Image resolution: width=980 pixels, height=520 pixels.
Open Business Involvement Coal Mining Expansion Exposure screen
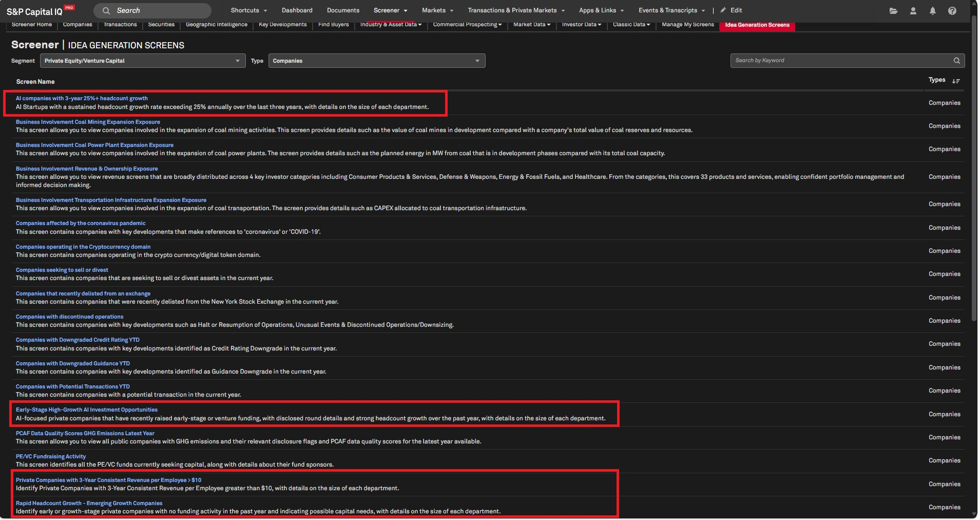(88, 122)
